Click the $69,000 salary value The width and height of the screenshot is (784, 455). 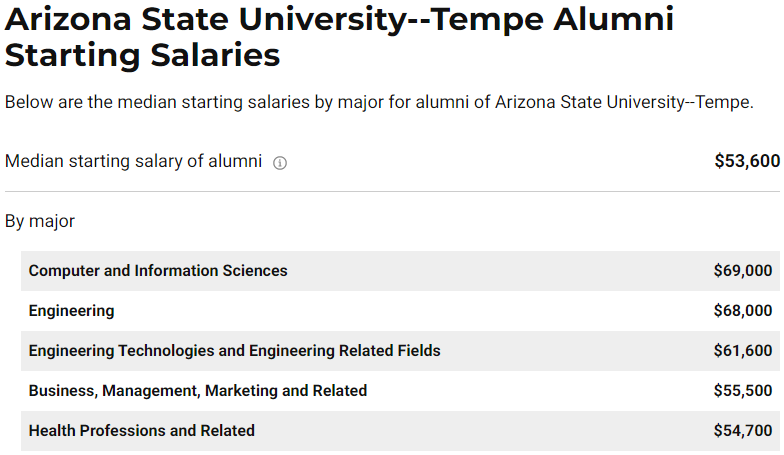point(743,270)
